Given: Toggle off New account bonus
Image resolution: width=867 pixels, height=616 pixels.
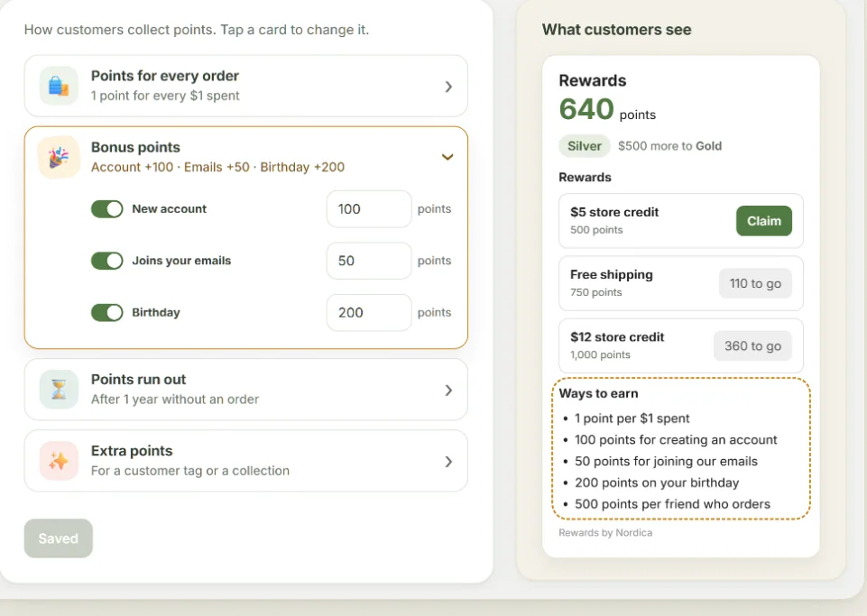Looking at the screenshot, I should 106,209.
